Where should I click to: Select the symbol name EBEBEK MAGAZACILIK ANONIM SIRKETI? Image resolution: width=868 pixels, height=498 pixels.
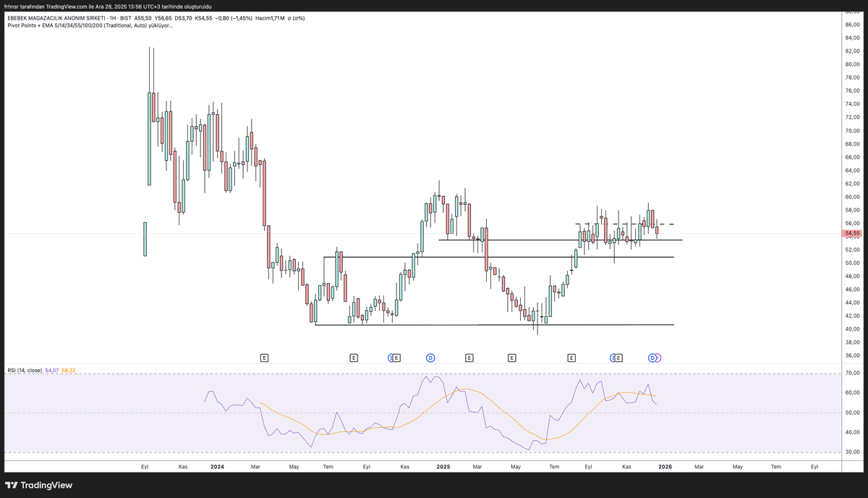tap(55, 18)
